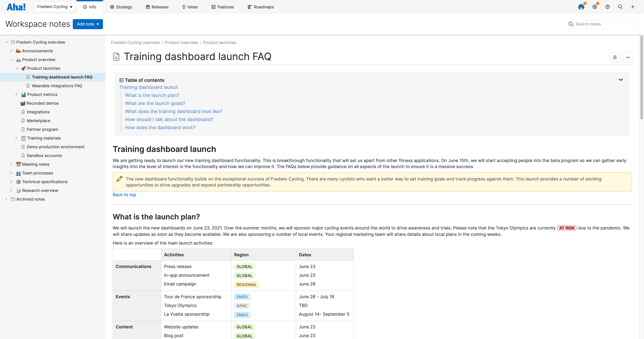Open the Ideas section from the top navigation

[190, 7]
